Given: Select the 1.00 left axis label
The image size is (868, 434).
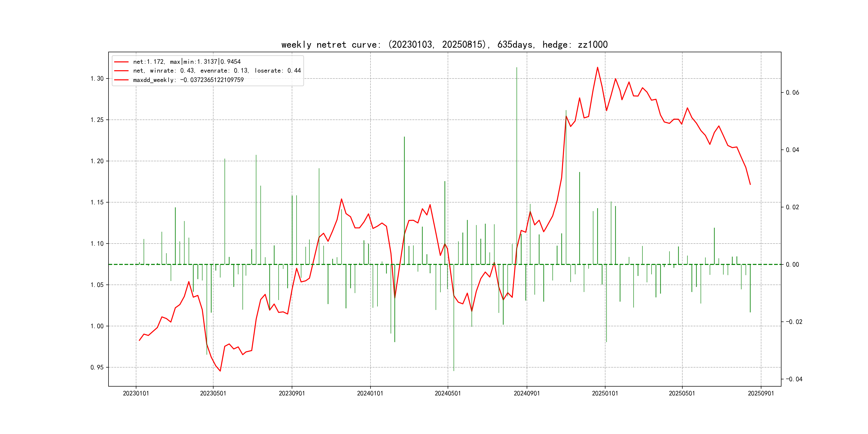Looking at the screenshot, I should 97,326.
